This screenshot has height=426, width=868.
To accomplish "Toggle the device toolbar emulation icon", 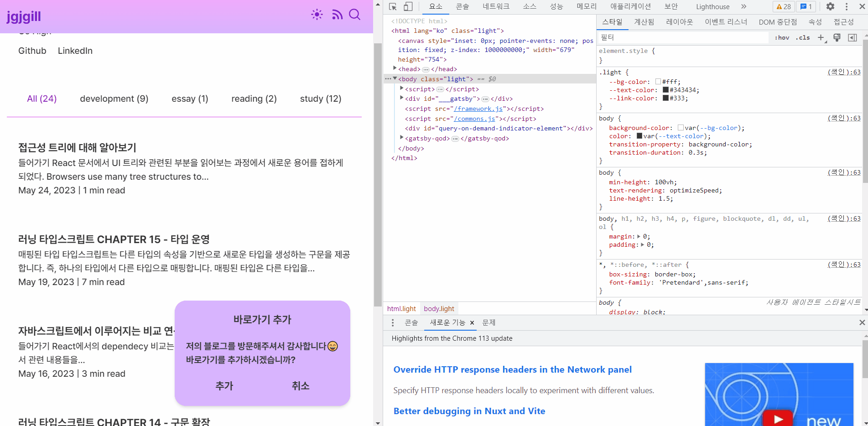I will [x=408, y=6].
